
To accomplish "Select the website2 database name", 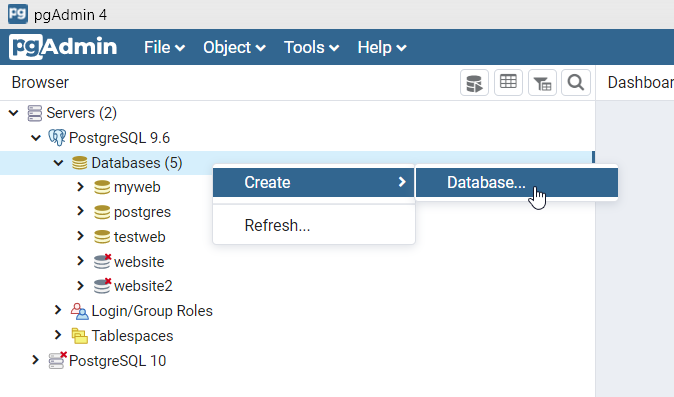I will 143,286.
